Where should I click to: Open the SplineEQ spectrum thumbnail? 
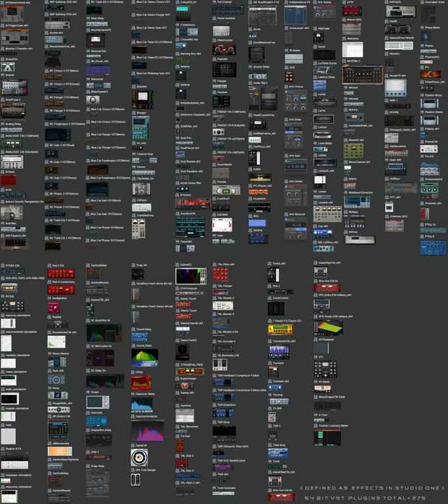pos(191,276)
